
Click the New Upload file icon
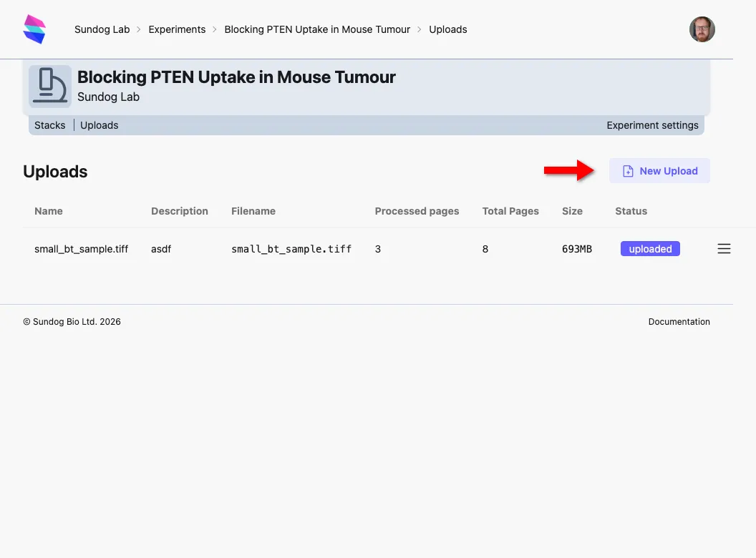pos(628,171)
